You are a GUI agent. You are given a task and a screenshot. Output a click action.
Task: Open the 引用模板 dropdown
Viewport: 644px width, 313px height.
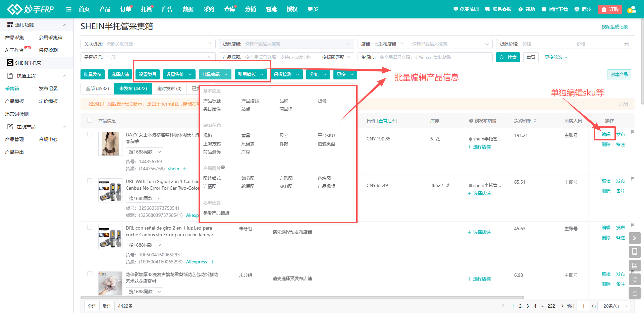click(251, 74)
